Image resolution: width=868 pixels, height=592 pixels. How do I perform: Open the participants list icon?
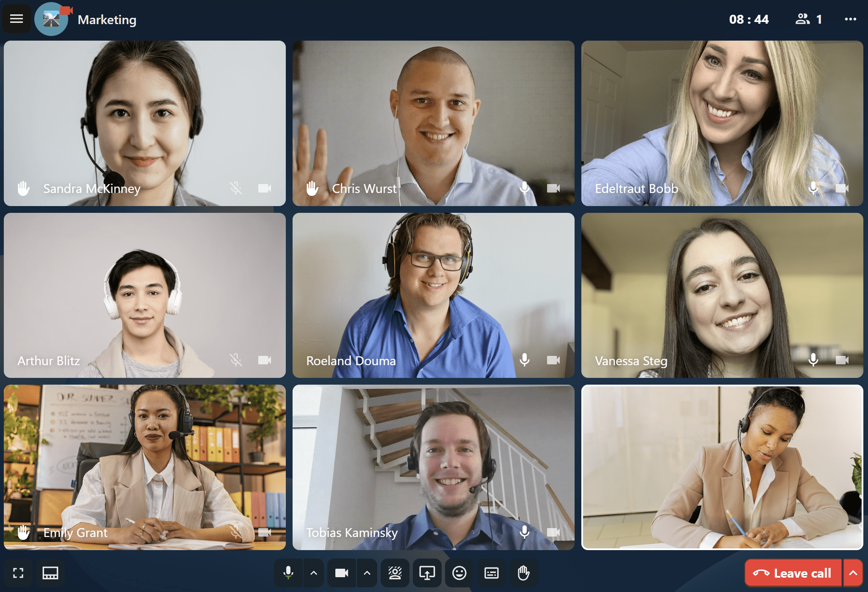coord(802,19)
